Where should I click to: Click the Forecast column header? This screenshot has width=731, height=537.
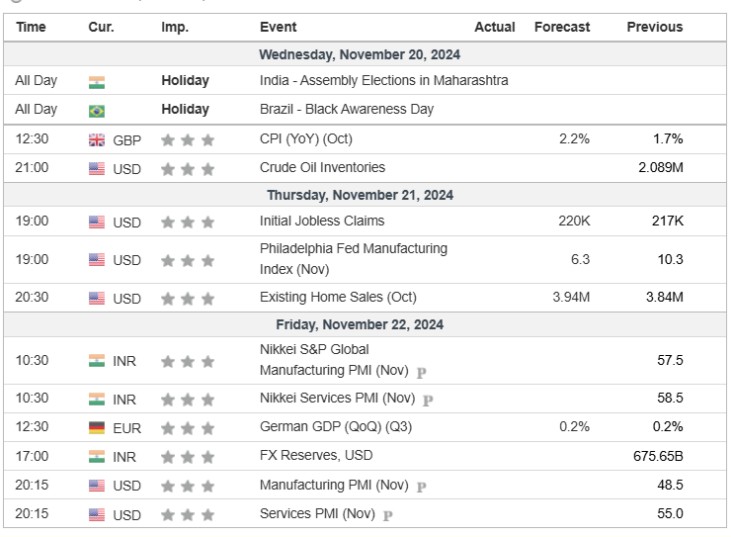pos(562,27)
